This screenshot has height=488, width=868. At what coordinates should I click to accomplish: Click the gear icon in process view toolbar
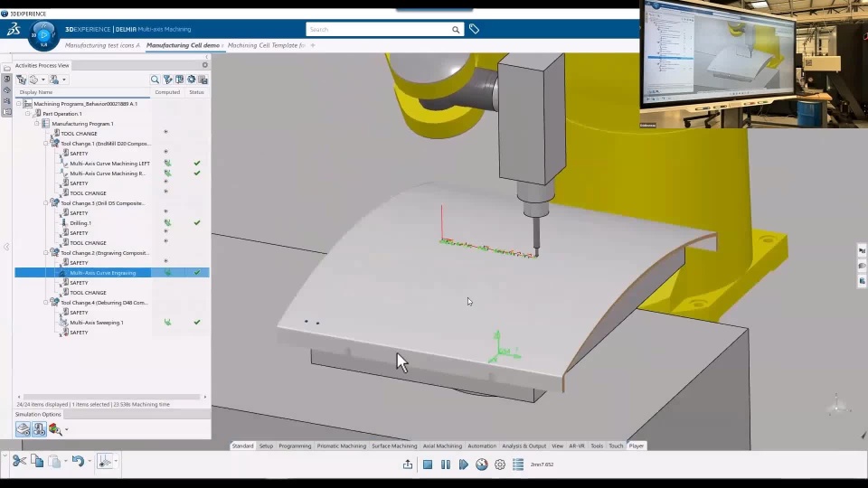[x=192, y=80]
